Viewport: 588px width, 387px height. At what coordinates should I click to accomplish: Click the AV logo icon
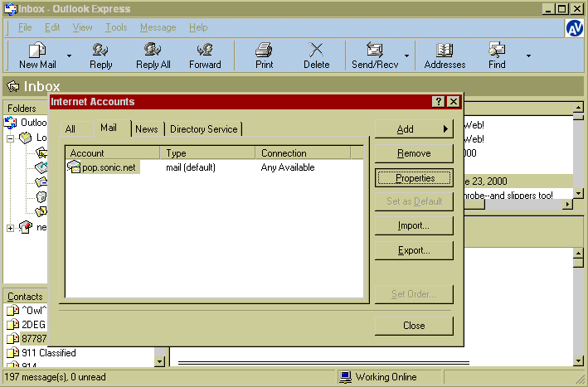point(575,28)
